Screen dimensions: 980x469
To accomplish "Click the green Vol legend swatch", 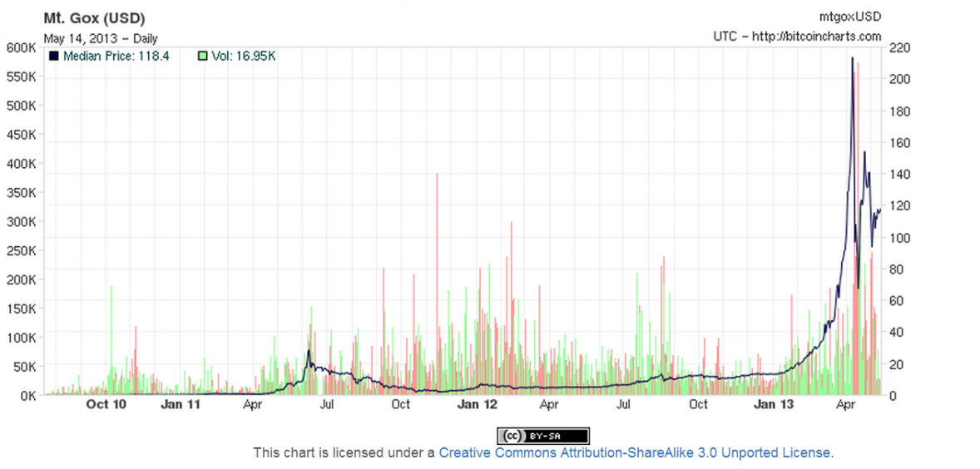I will pyautogui.click(x=202, y=57).
